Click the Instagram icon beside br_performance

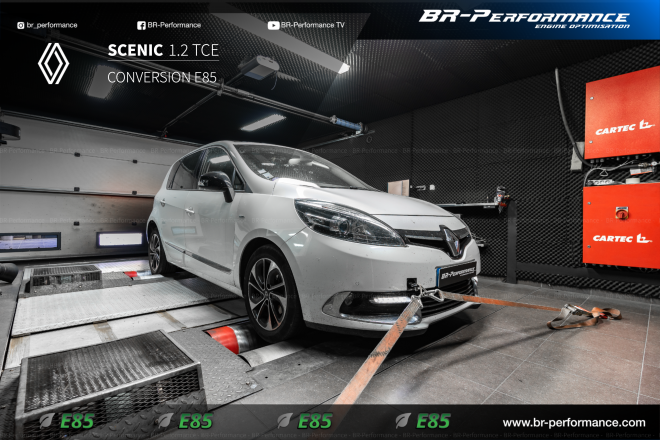[x=21, y=25]
